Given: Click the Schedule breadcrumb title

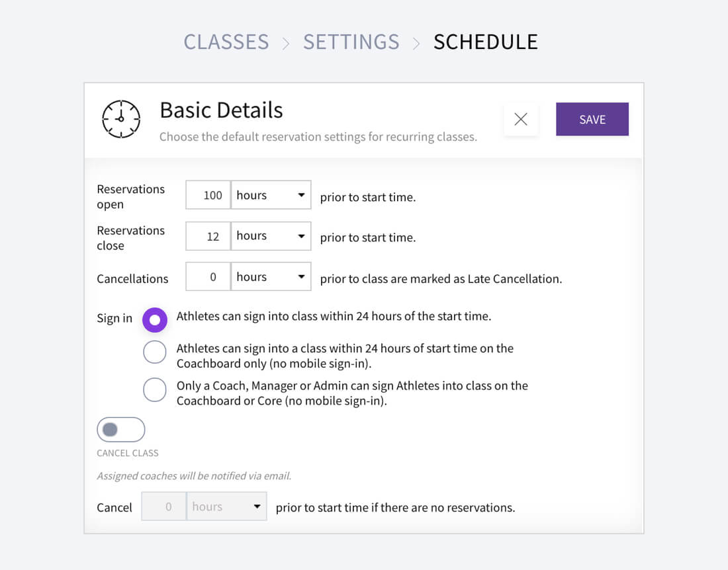Looking at the screenshot, I should click(485, 42).
